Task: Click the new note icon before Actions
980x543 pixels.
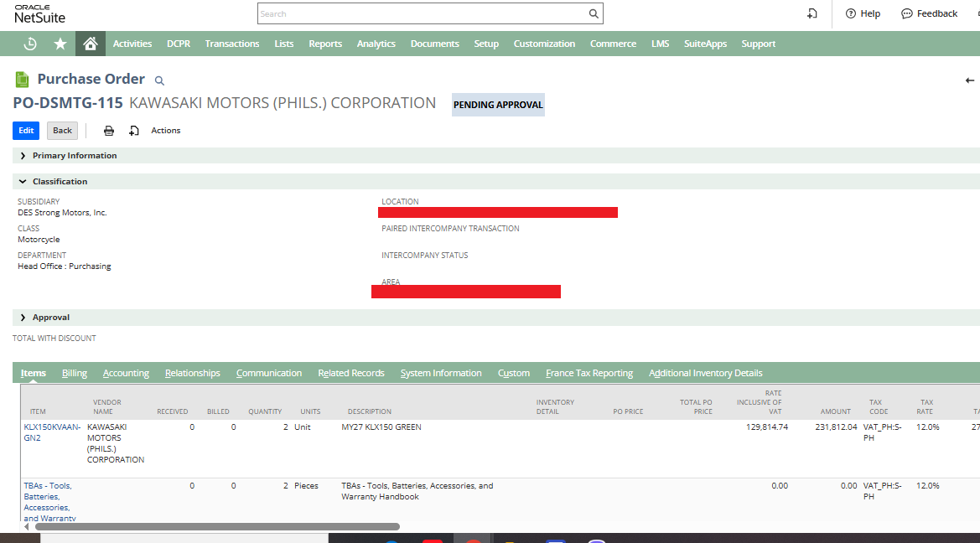Action: [x=134, y=131]
